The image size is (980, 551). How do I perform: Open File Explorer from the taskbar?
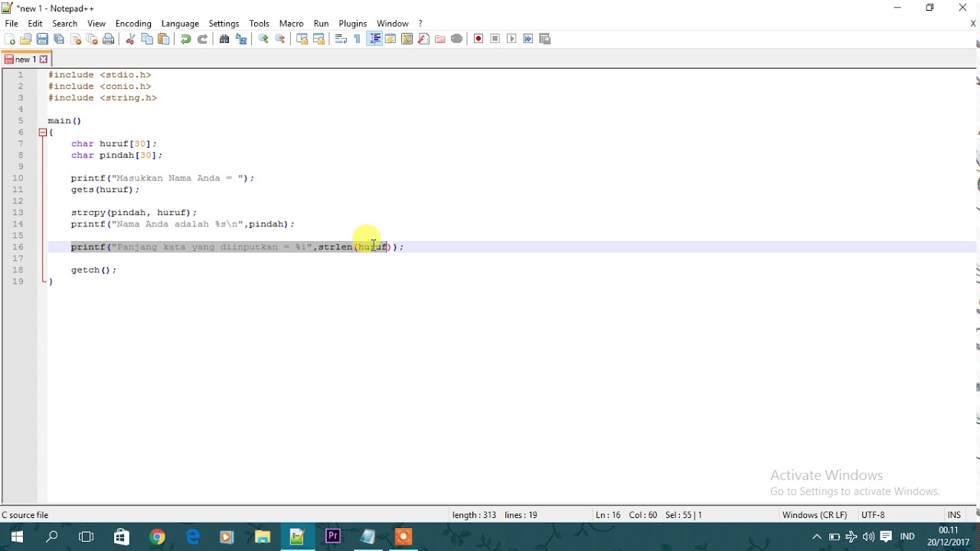click(x=263, y=536)
